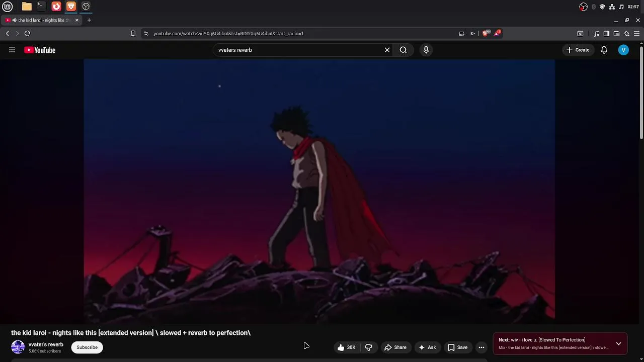This screenshot has height=362, width=644.
Task: Like the video with 30K likes
Action: (346, 347)
